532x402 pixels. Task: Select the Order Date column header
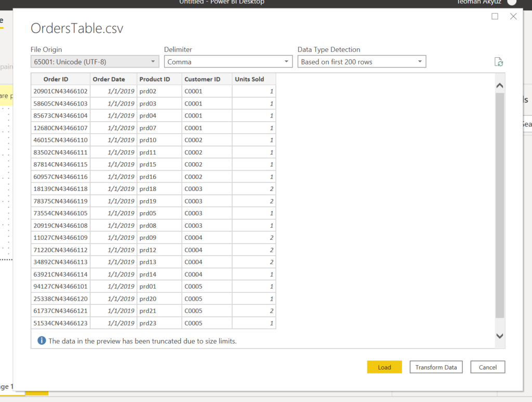[x=113, y=79]
